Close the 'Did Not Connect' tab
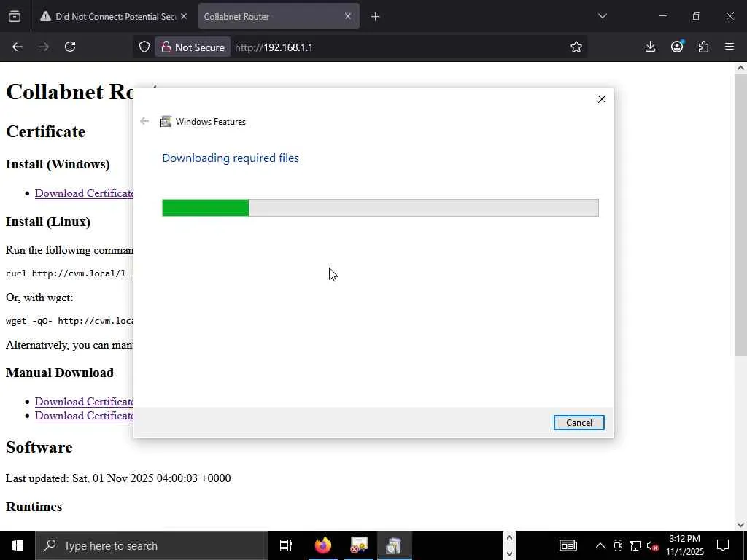This screenshot has width=747, height=560. click(184, 16)
